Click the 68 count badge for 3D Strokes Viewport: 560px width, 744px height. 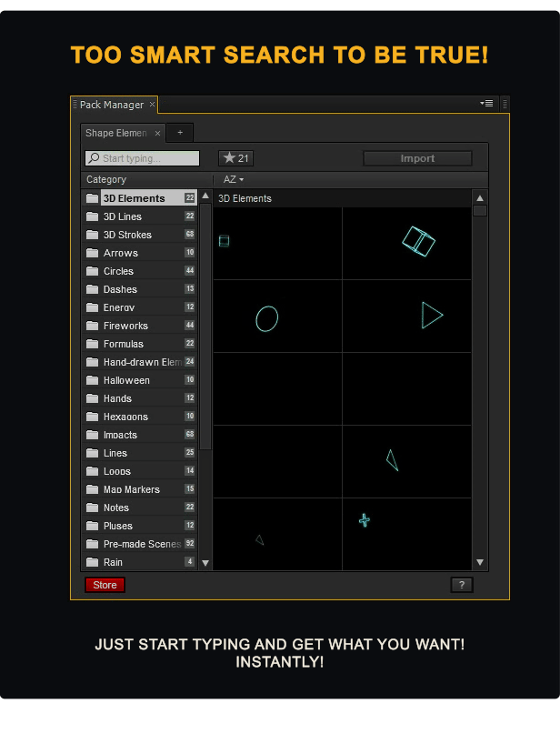coord(190,235)
